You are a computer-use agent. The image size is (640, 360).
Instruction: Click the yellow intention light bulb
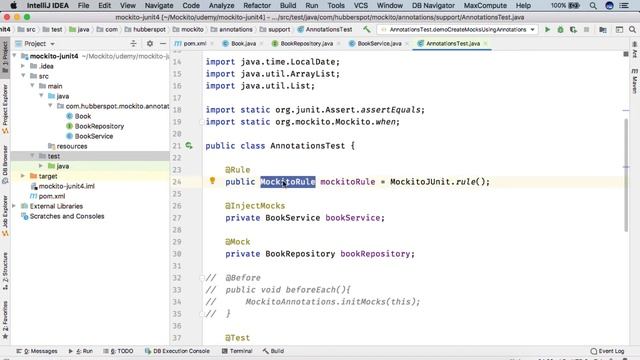point(212,180)
